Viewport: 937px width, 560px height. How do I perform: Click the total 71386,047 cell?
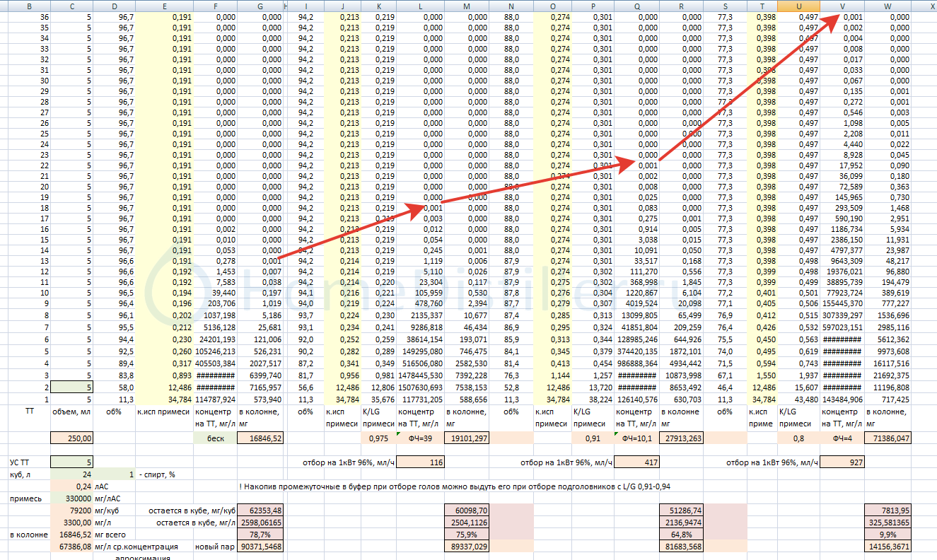point(887,438)
